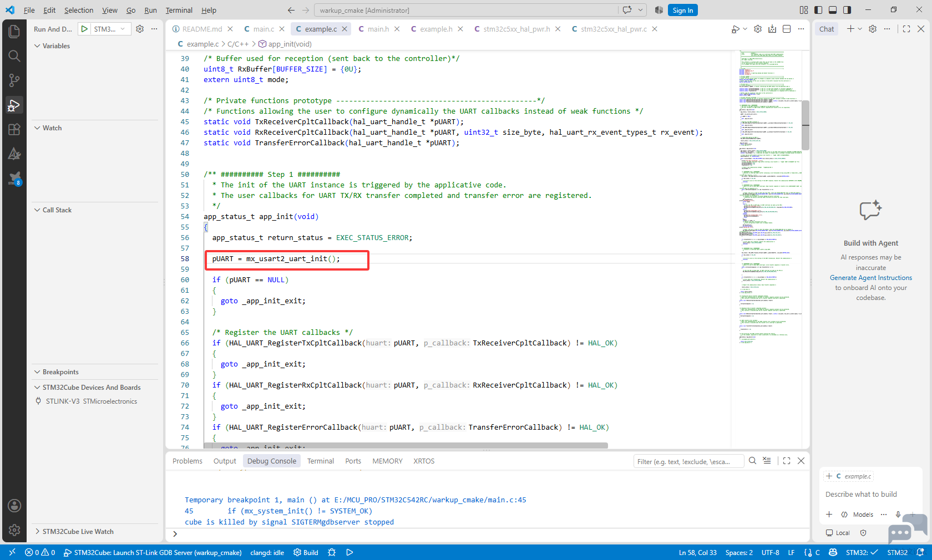Screen dimensions: 932x560
Task: Click the Build button in status bar
Action: pos(306,552)
